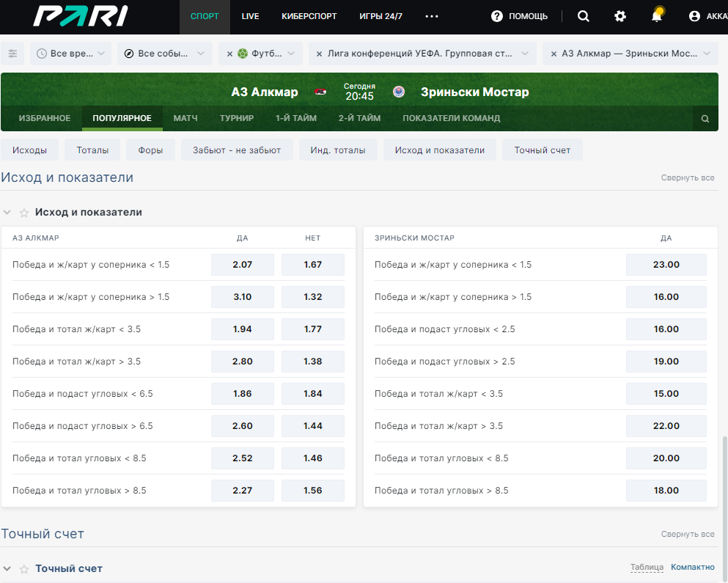The height and width of the screenshot is (583, 728).
Task: Click the search icon in match tabs
Action: [705, 119]
